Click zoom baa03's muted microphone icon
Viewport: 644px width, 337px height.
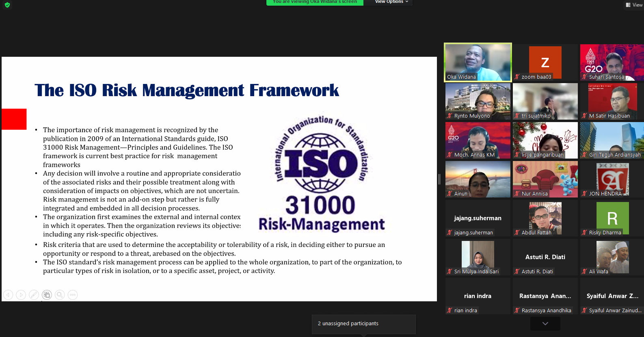[517, 77]
